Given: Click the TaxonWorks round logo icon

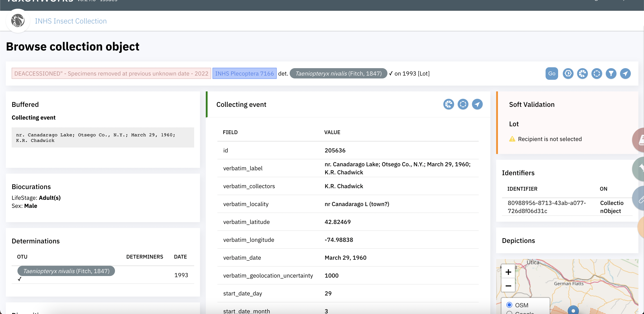Looking at the screenshot, I should click(x=18, y=21).
